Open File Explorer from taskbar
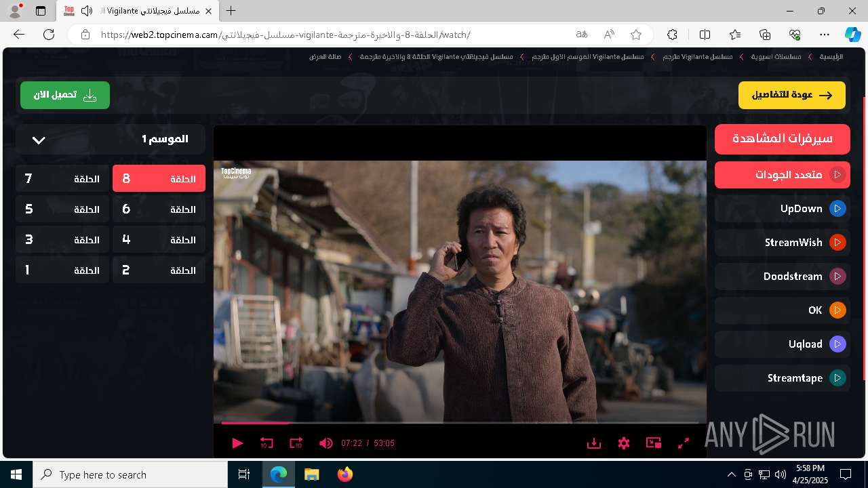 point(312,474)
